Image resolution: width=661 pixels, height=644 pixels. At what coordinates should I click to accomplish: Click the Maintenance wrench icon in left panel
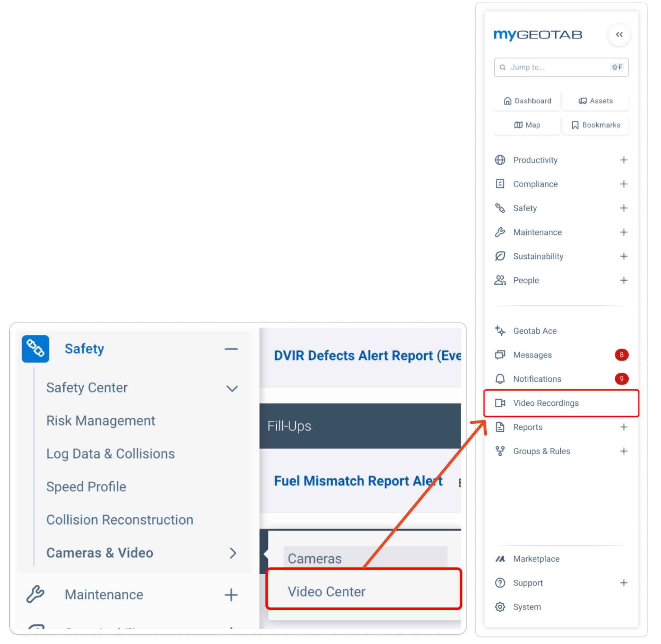(35, 594)
